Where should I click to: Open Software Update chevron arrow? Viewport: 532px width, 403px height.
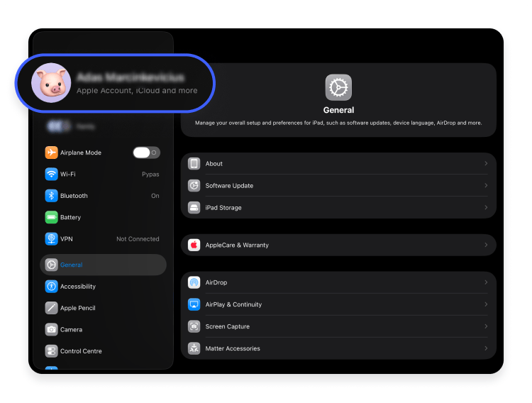(x=486, y=186)
